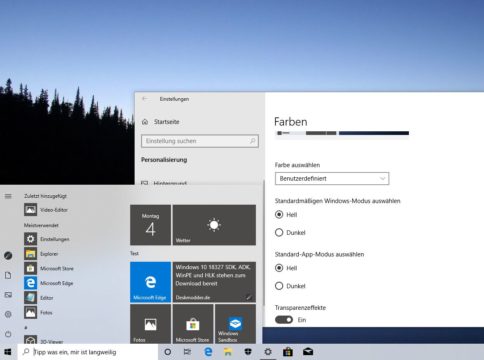Open the Farbe auswählen dropdown
The height and width of the screenshot is (360, 484).
click(x=332, y=179)
